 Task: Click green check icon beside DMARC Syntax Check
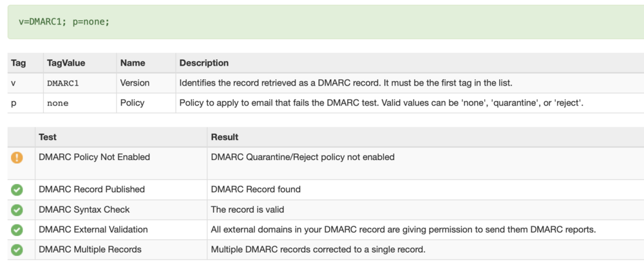17,210
